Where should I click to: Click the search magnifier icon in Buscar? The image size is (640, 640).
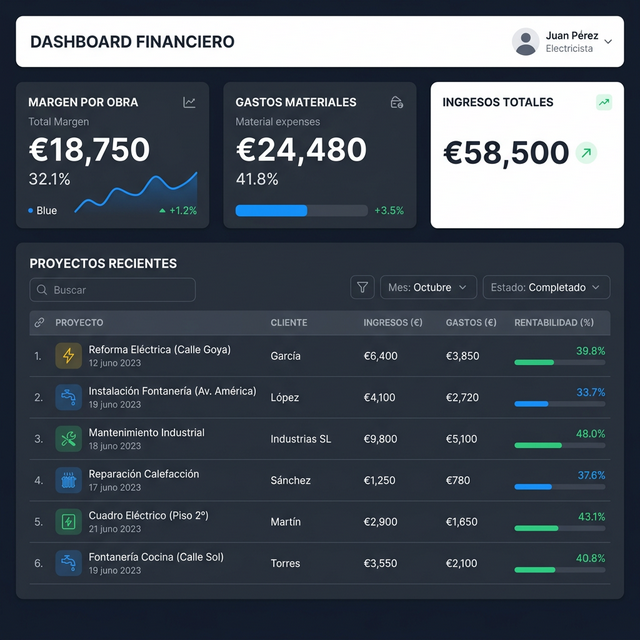tap(42, 290)
